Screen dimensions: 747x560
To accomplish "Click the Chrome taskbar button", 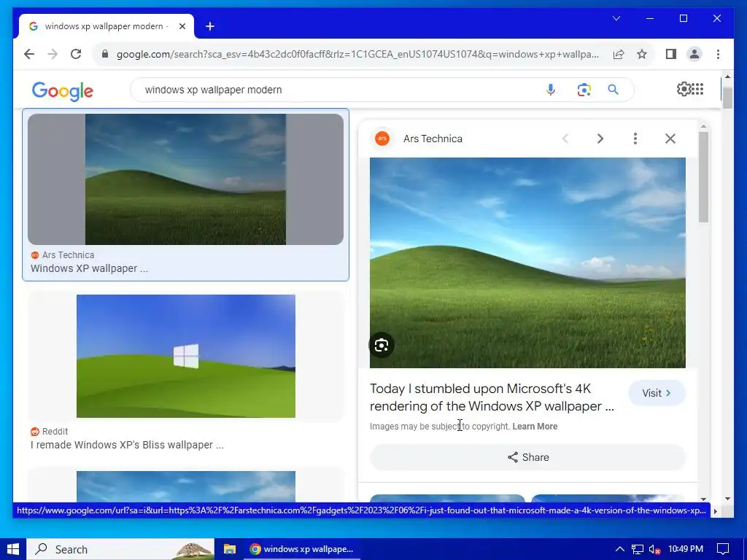I will 302,549.
